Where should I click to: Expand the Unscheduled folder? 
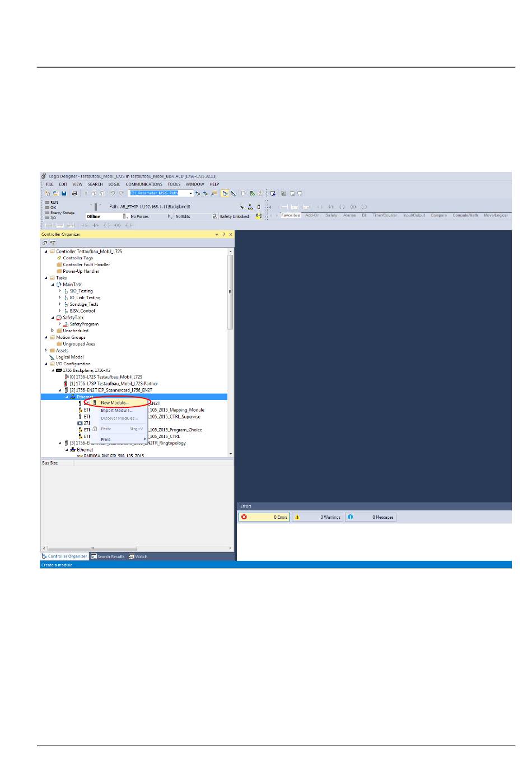click(53, 331)
